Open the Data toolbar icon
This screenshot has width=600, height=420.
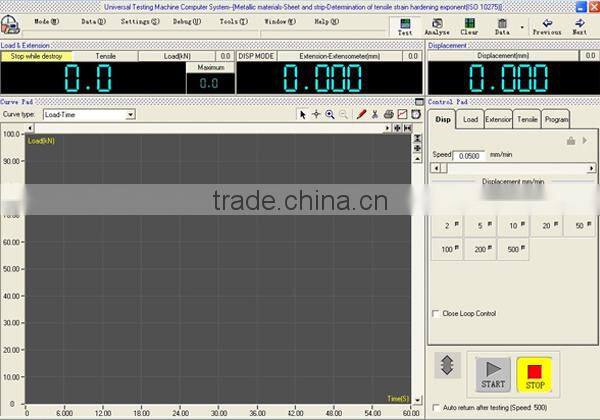pos(502,27)
